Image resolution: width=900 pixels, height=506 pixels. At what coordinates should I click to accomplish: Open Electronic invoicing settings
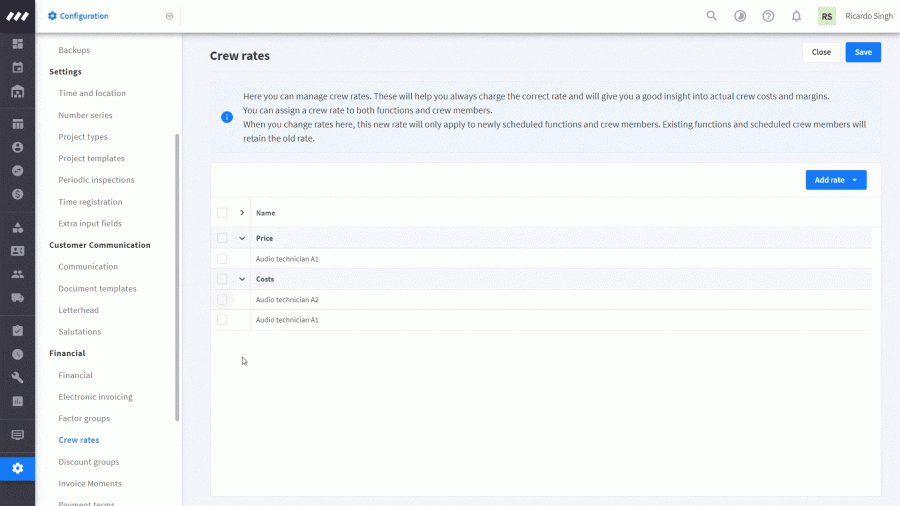95,396
